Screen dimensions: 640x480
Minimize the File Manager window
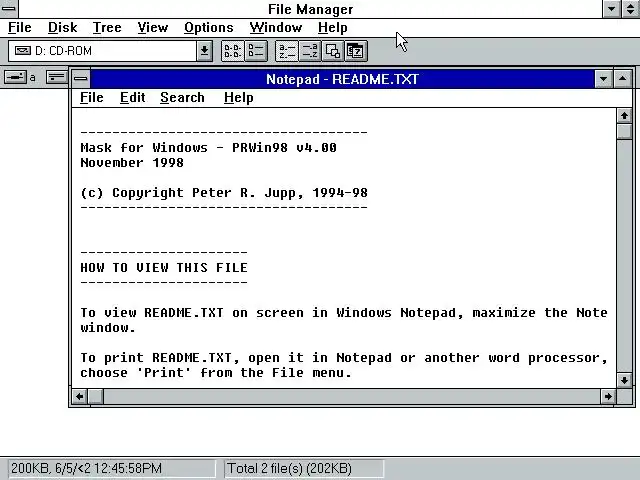pos(611,9)
